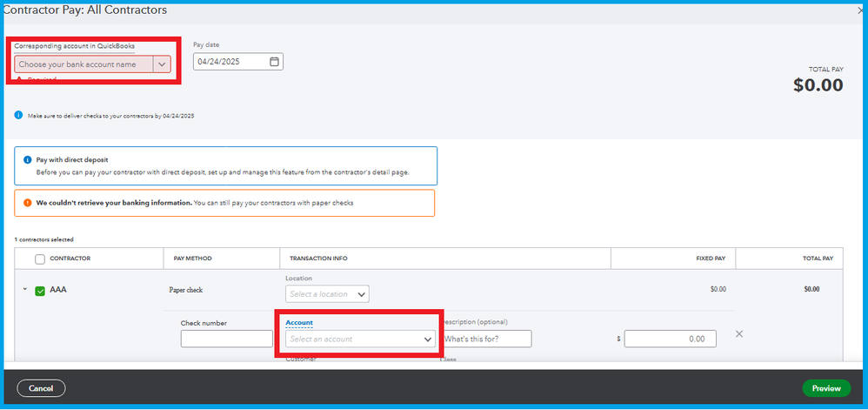868x410 pixels.
Task: Click the $0.00 total pay summary amount
Action: tap(818, 84)
